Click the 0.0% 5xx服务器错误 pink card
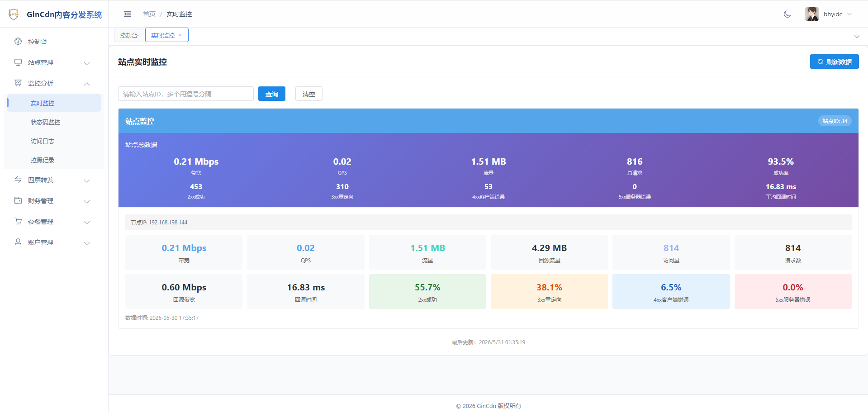This screenshot has height=413, width=868. (793, 292)
